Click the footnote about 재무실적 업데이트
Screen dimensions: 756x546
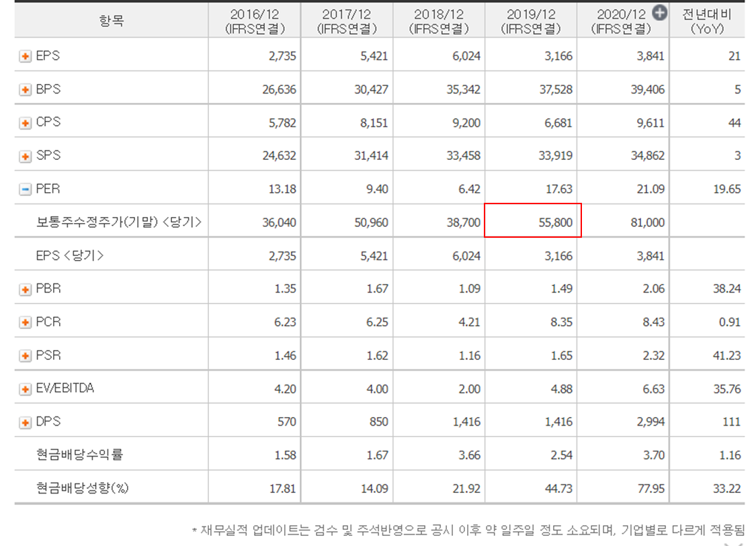click(x=468, y=531)
